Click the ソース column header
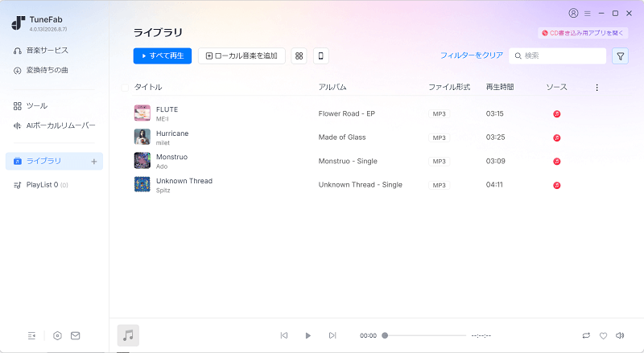Viewport: 644px width, 353px height. (x=556, y=87)
